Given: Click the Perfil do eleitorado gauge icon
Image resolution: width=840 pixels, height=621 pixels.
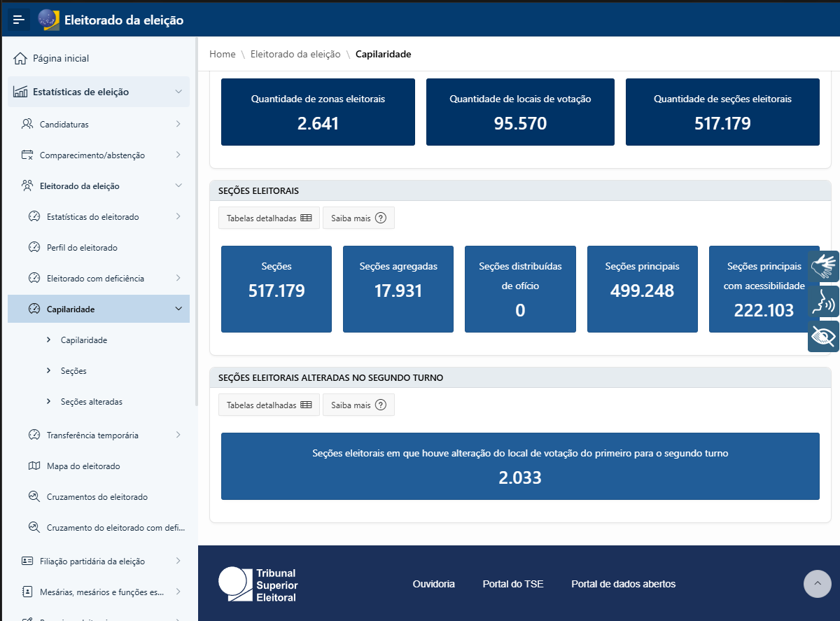Looking at the screenshot, I should (34, 247).
